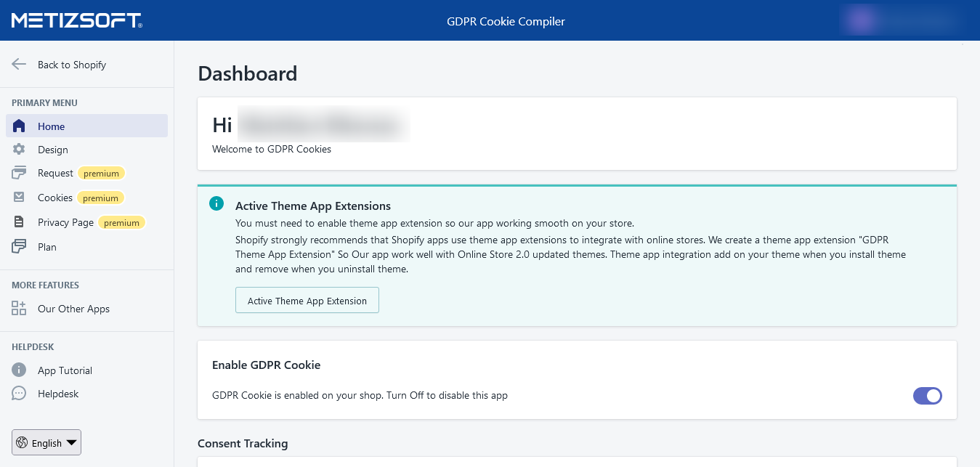This screenshot has width=980, height=467.
Task: Click the Privacy Page document icon
Action: coord(20,222)
